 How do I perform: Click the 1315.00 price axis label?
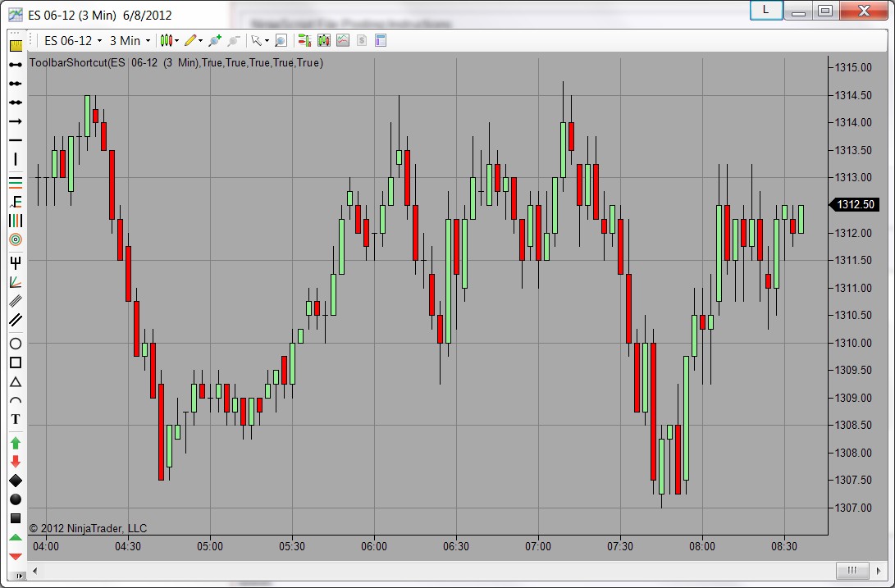[x=853, y=67]
